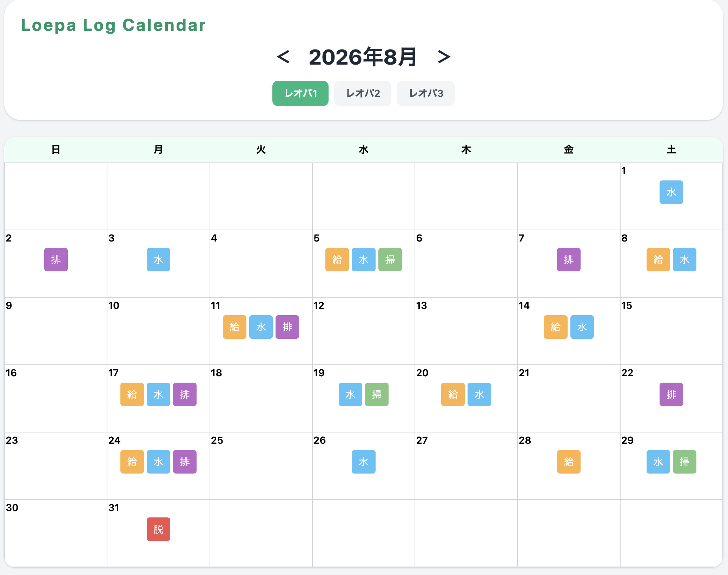Switch to the レオパ3 tab
728x575 pixels.
(x=426, y=93)
